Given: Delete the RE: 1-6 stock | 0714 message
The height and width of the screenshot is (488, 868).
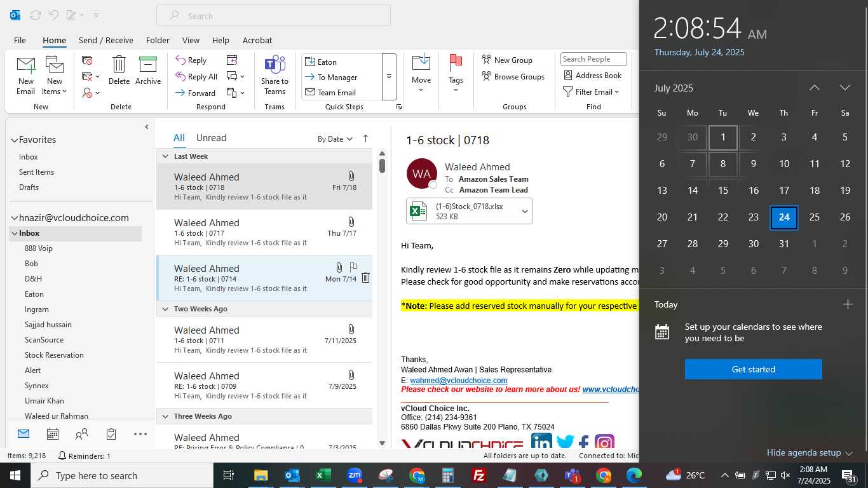Looking at the screenshot, I should (365, 278).
